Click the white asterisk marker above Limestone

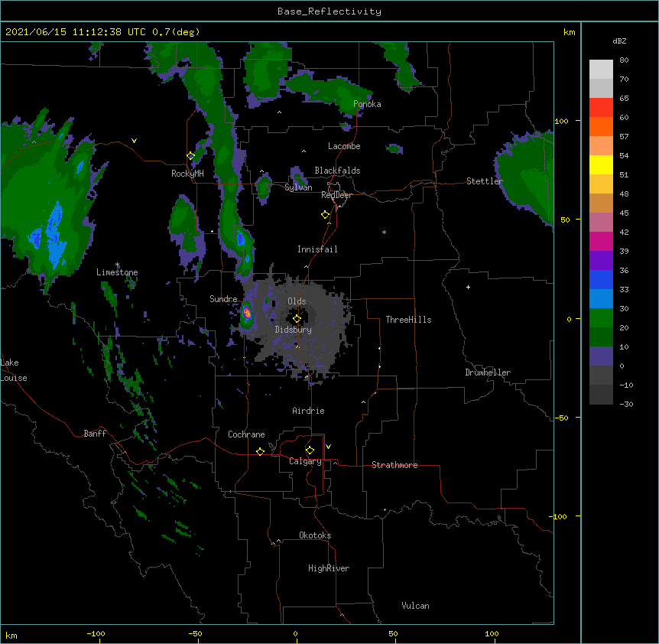(117, 265)
